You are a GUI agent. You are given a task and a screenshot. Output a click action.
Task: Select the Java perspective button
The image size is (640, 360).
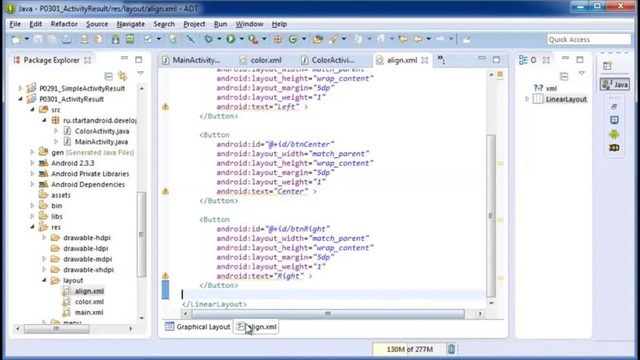615,84
